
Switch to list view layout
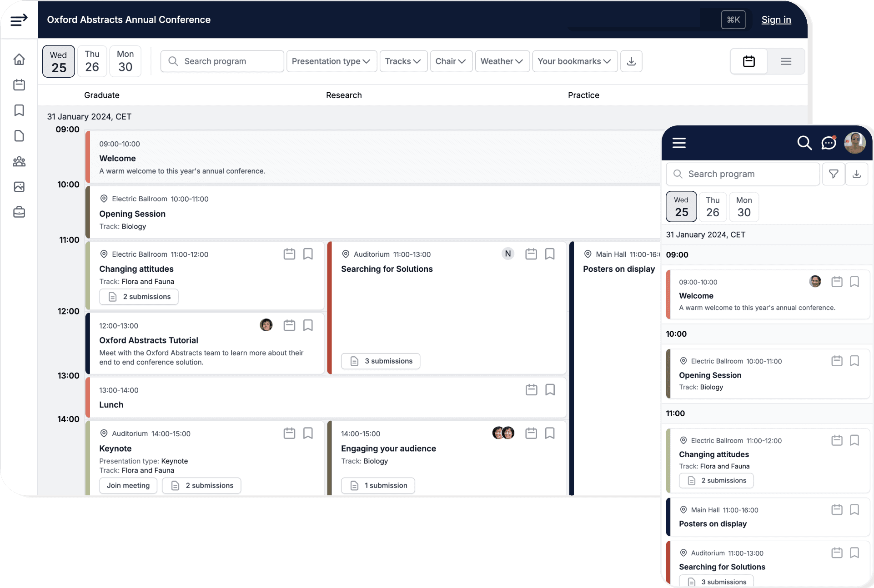786,61
